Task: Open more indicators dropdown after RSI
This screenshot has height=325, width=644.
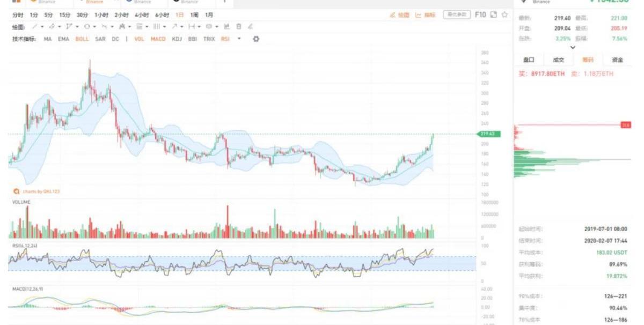Action: 239,39
